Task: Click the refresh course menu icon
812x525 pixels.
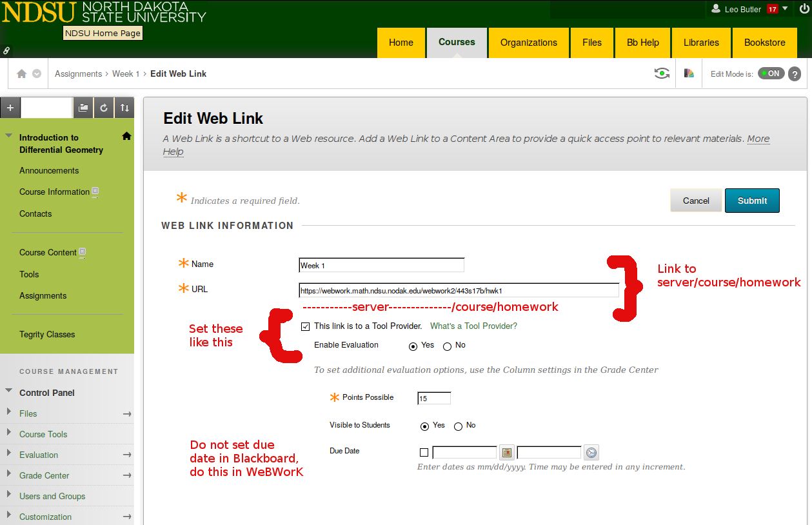Action: tap(104, 108)
